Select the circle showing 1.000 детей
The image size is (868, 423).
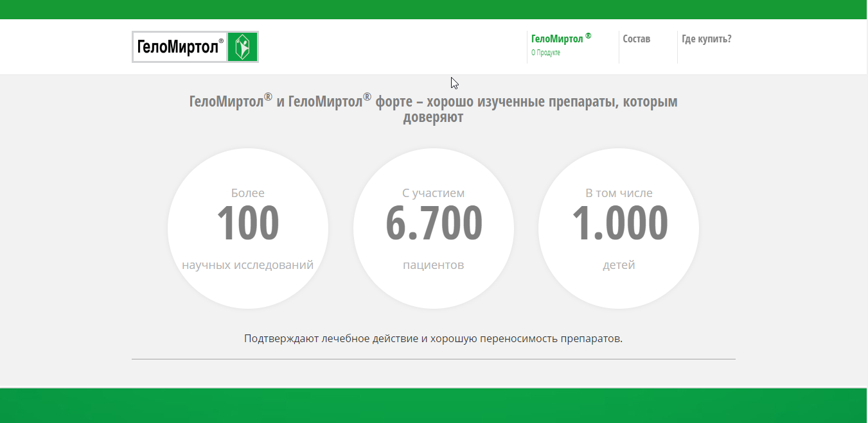point(619,228)
